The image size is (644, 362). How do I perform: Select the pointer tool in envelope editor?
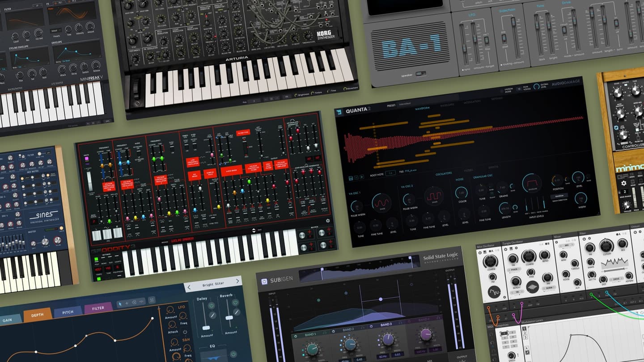tap(120, 304)
